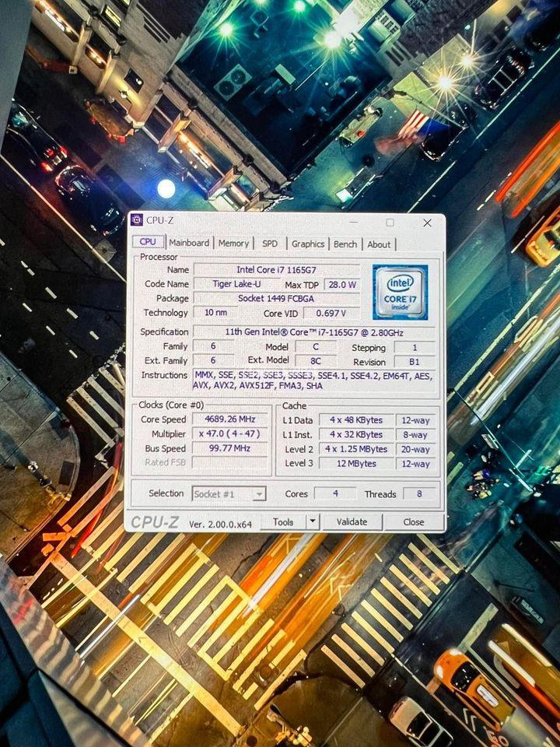The width and height of the screenshot is (560, 747).
Task: Click the Name field Intel Core i7 1165G7
Action: [x=277, y=270]
